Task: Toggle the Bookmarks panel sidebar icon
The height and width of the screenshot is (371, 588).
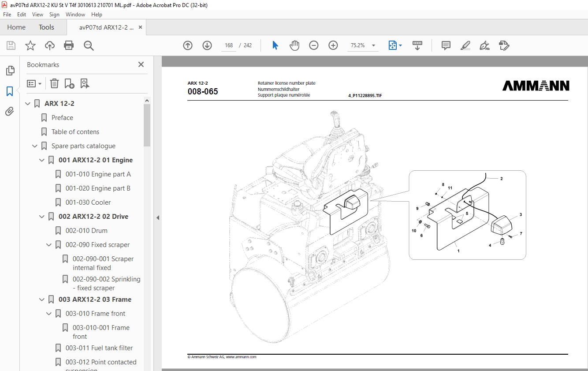Action: [x=10, y=91]
